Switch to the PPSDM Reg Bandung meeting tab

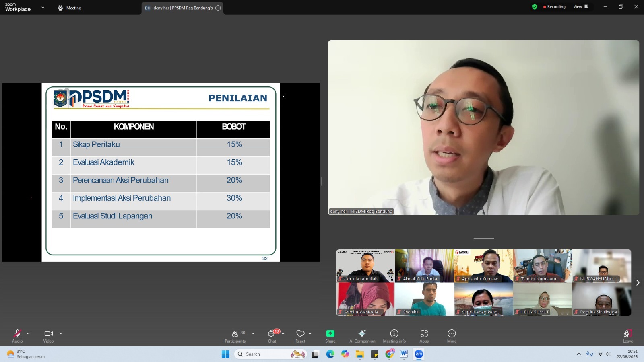(x=182, y=8)
